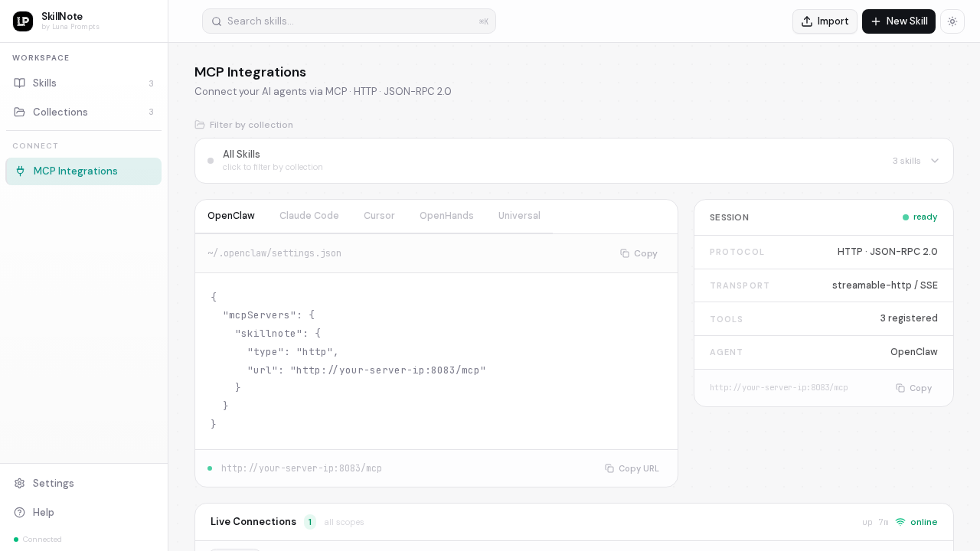
Task: Expand the Live Connections panel
Action: coord(253,522)
